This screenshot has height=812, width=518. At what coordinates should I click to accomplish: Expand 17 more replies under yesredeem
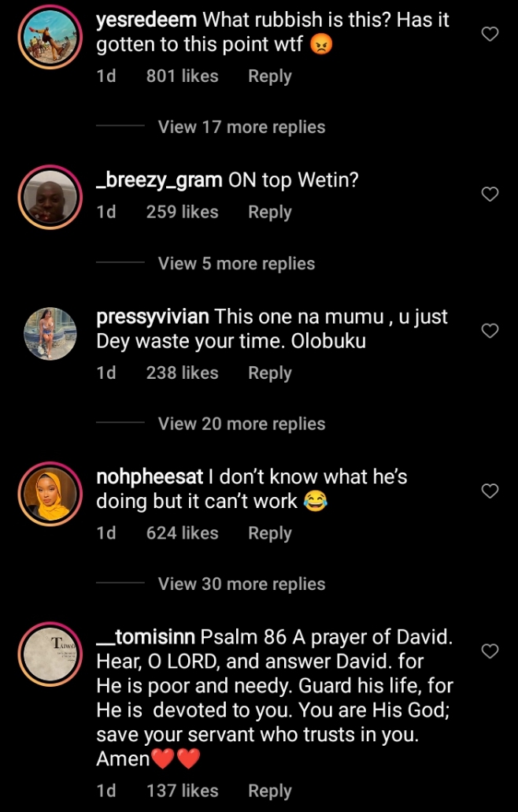[241, 127]
